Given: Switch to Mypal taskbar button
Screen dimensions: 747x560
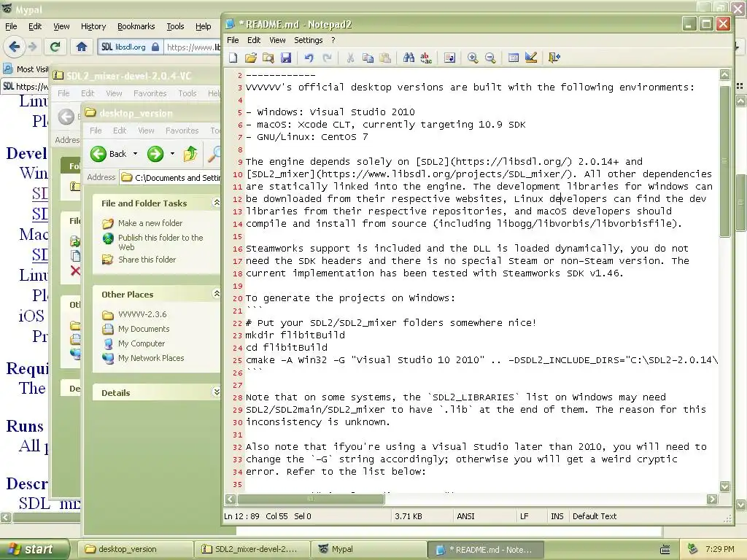Looking at the screenshot, I should pos(368,549).
